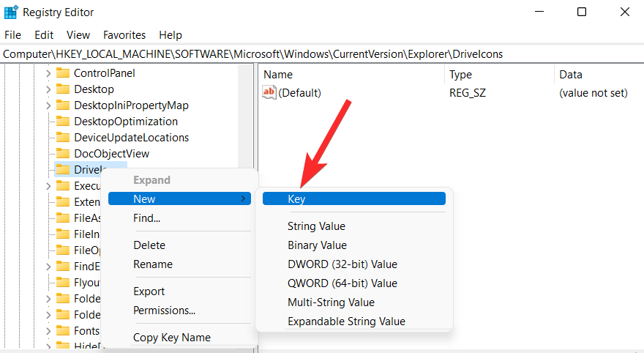Viewport: 644px width, 353px height.
Task: Click the ControlPanel folder icon
Action: [63, 73]
